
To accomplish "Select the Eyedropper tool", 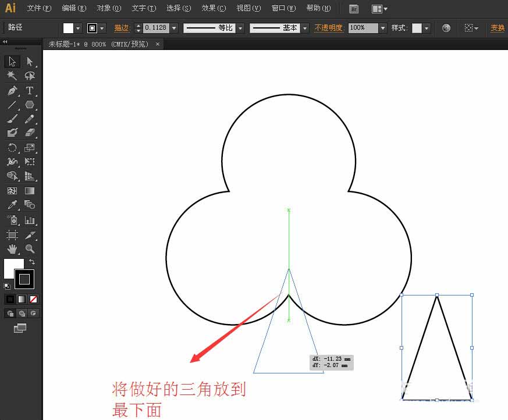I will (x=12, y=205).
